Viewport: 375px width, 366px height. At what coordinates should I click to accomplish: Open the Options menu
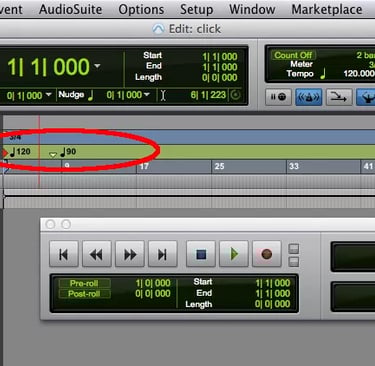click(141, 9)
